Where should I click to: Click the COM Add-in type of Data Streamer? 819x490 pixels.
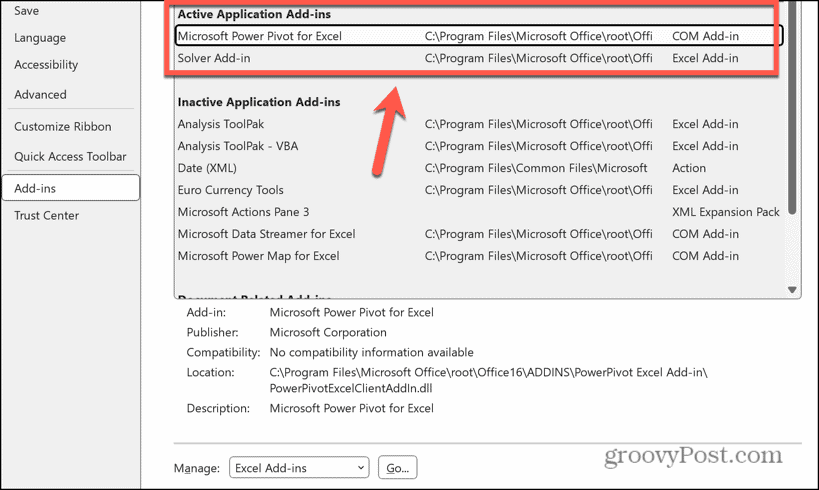point(705,234)
